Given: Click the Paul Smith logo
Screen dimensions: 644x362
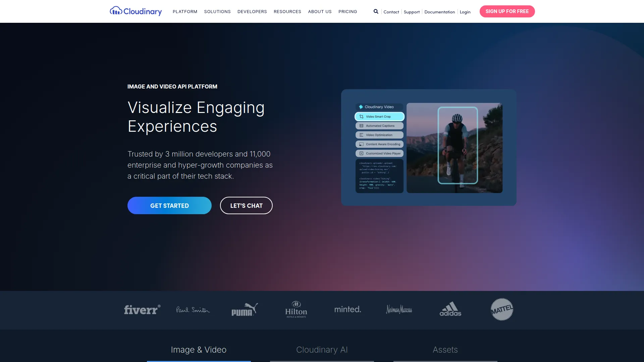Looking at the screenshot, I should (193, 309).
